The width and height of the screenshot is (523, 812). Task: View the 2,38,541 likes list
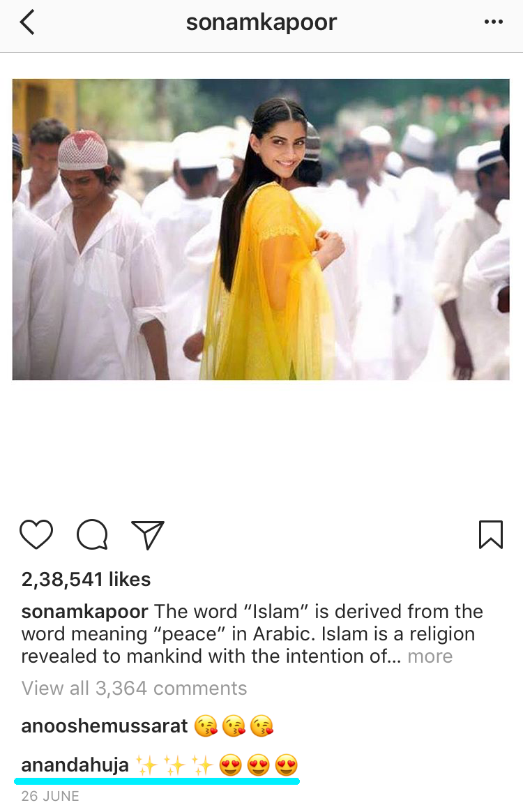click(86, 580)
